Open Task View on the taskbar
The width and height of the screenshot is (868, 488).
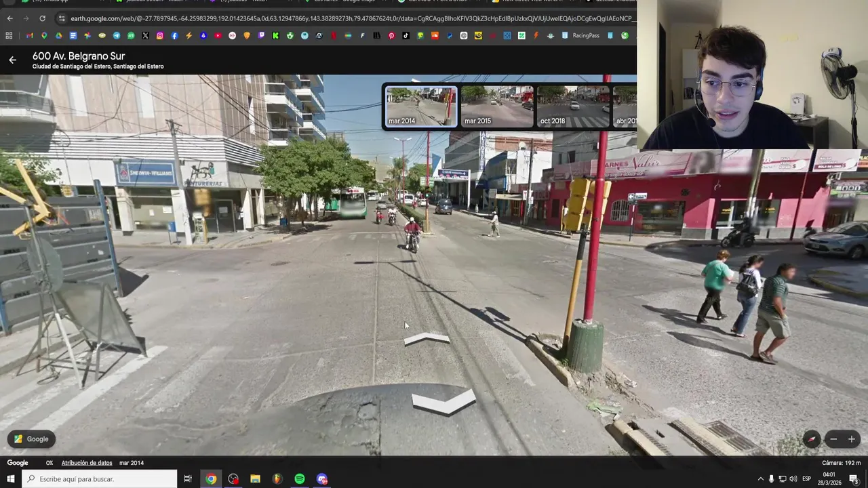[188, 479]
